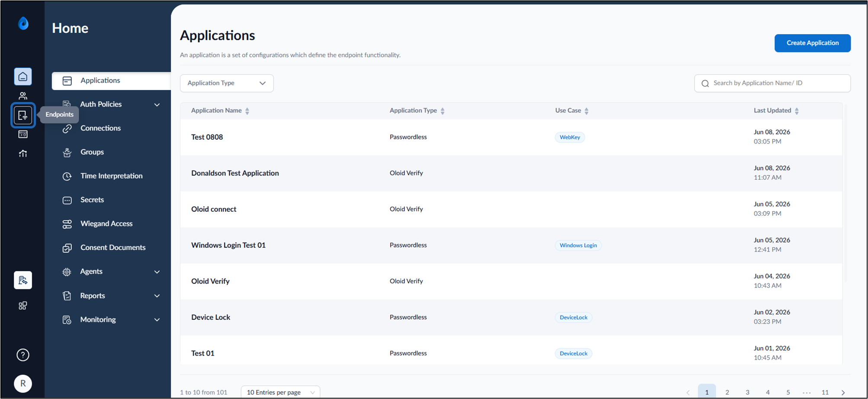Go to page 3

(747, 392)
